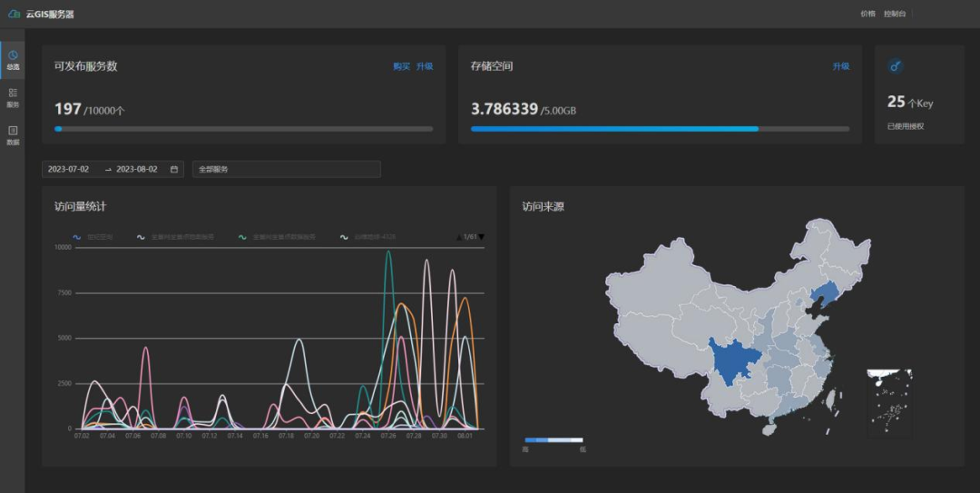
Task: Open 控制台 in the top navigation
Action: click(x=895, y=15)
